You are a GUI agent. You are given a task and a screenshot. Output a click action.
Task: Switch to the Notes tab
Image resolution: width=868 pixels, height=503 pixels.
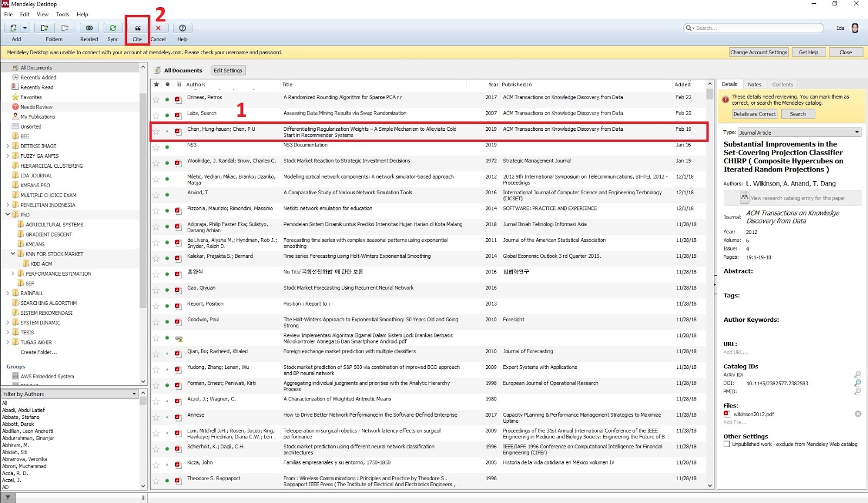click(755, 85)
